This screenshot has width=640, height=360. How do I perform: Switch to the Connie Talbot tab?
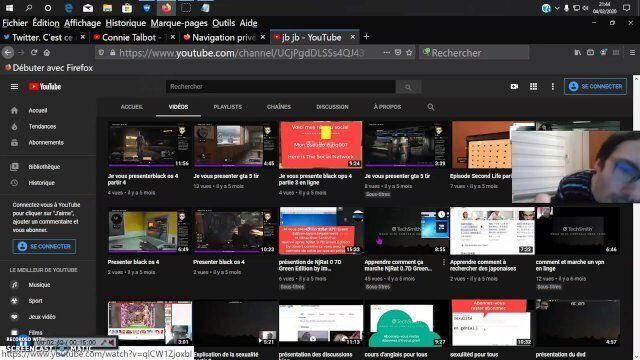click(x=133, y=38)
